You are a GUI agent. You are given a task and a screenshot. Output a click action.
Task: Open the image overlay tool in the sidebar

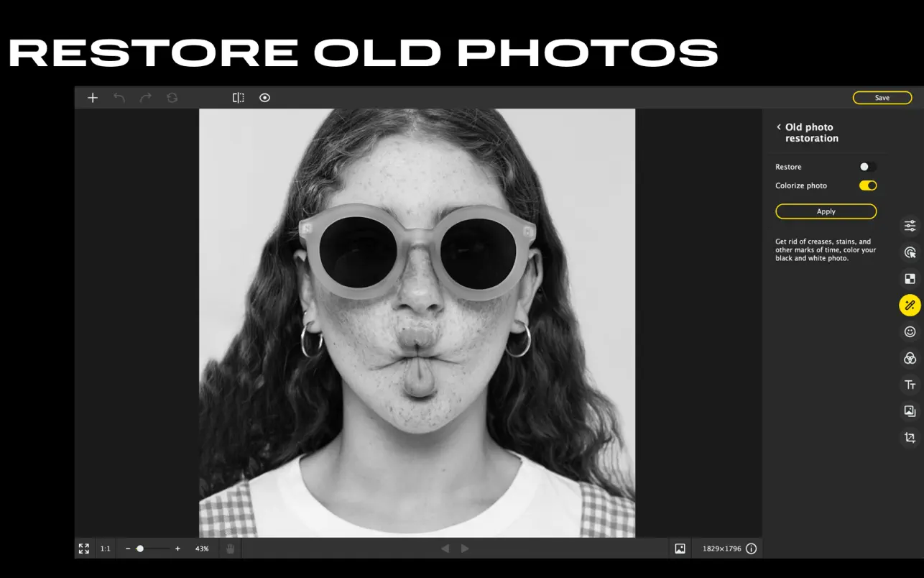click(910, 410)
